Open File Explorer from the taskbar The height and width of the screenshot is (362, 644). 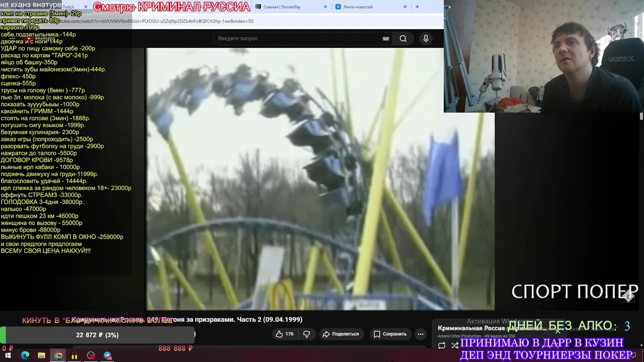tap(41, 355)
